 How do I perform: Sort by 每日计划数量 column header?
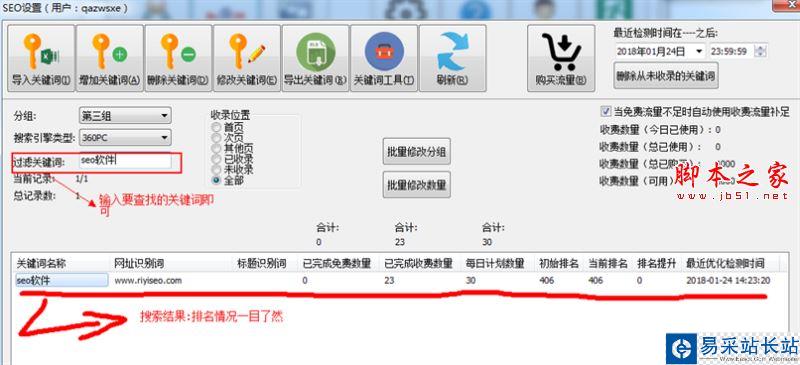click(x=498, y=263)
